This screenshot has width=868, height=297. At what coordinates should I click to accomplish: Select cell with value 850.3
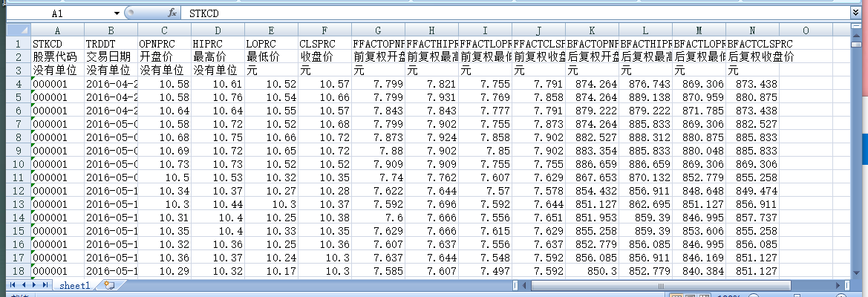pos(593,271)
